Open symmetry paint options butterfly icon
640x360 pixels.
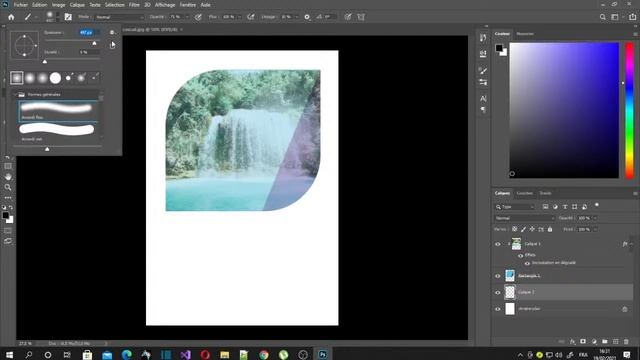361,17
